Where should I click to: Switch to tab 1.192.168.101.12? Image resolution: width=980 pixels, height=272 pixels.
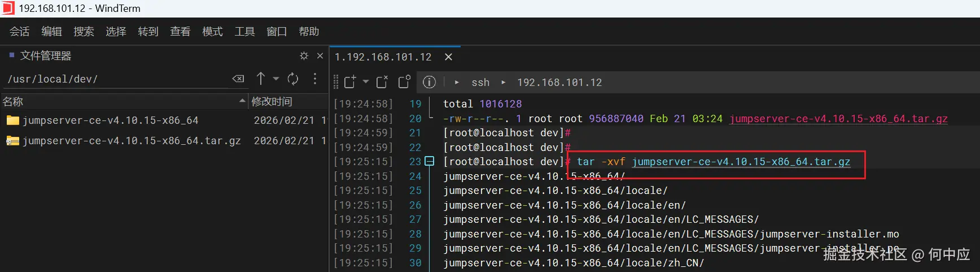point(383,57)
